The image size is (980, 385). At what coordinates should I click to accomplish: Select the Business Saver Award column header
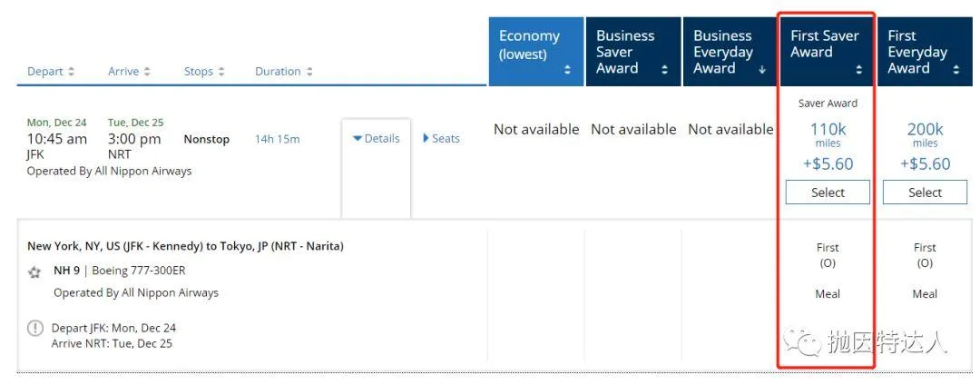632,51
